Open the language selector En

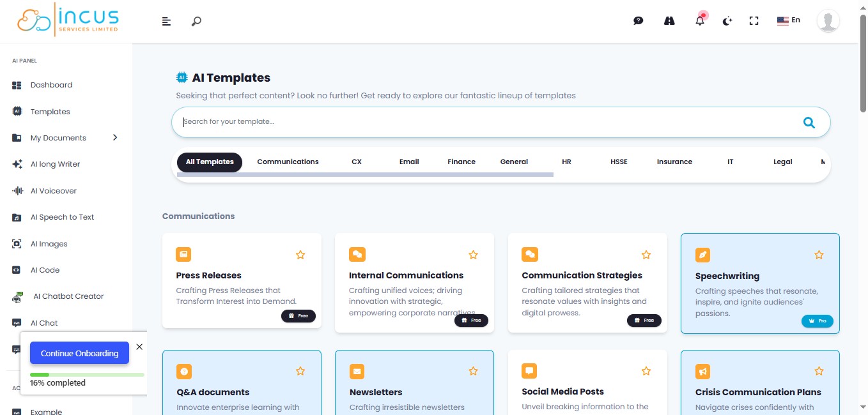[x=788, y=20]
